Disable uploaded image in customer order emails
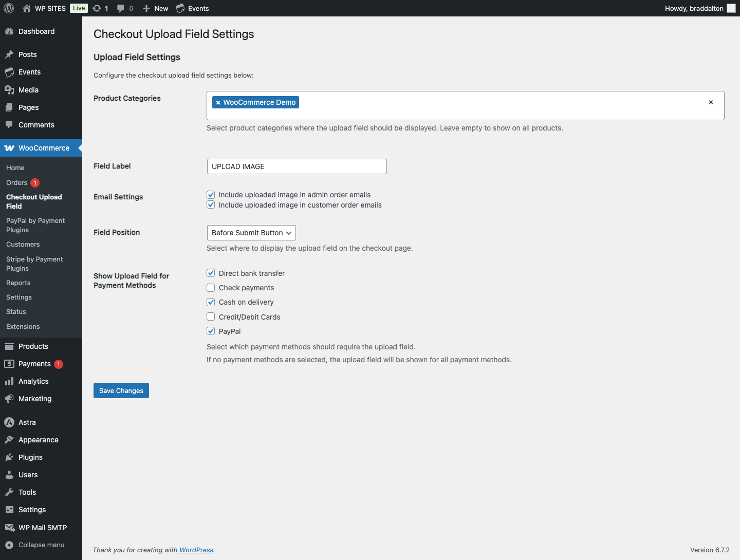This screenshot has height=560, width=740. tap(211, 205)
